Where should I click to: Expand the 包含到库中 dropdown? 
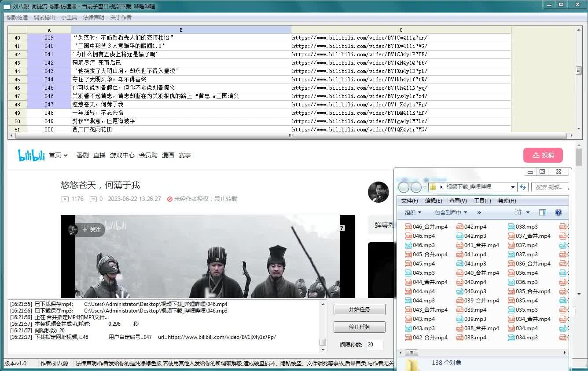click(451, 212)
